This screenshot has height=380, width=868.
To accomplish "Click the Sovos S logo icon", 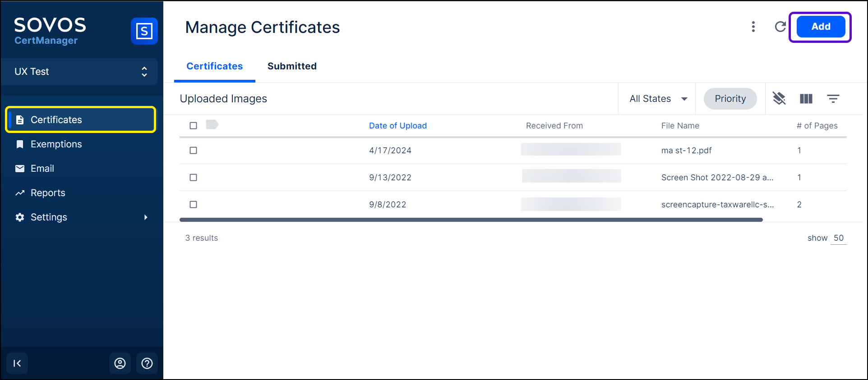I will click(144, 31).
